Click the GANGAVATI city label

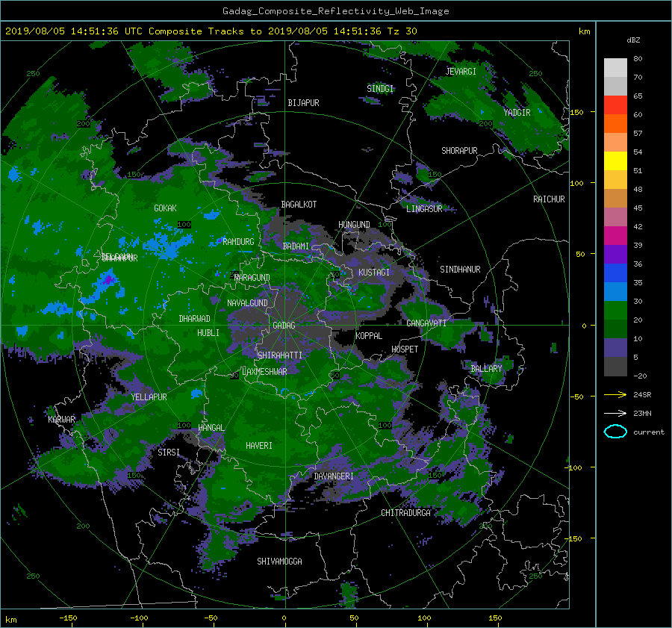coord(426,323)
